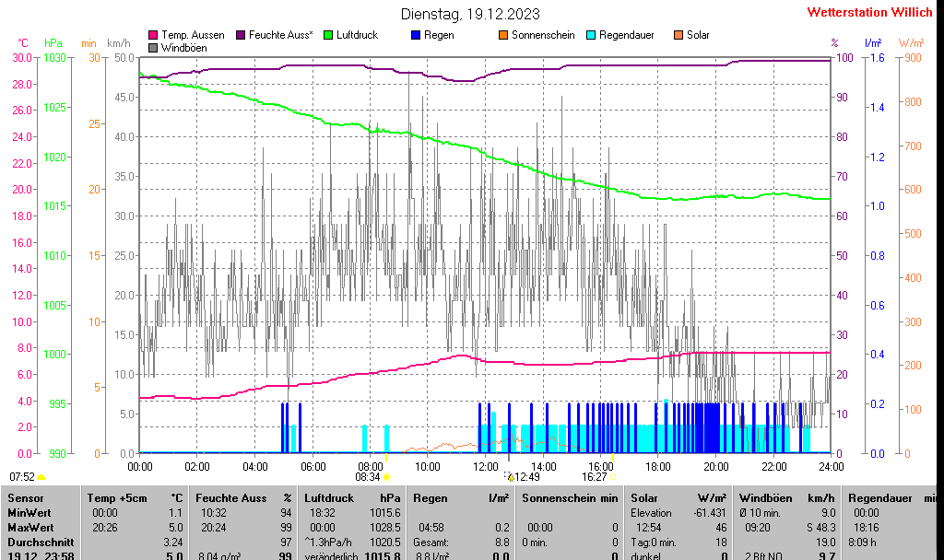Screen dimensions: 944x560
Task: Click the '2 Bft NO' wind strength text
Action: pyautogui.click(x=766, y=556)
